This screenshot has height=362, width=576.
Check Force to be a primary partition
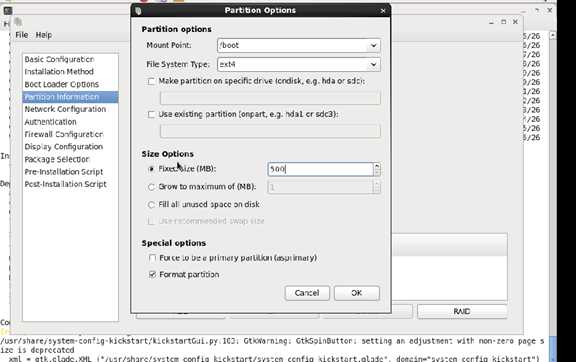[x=152, y=258]
